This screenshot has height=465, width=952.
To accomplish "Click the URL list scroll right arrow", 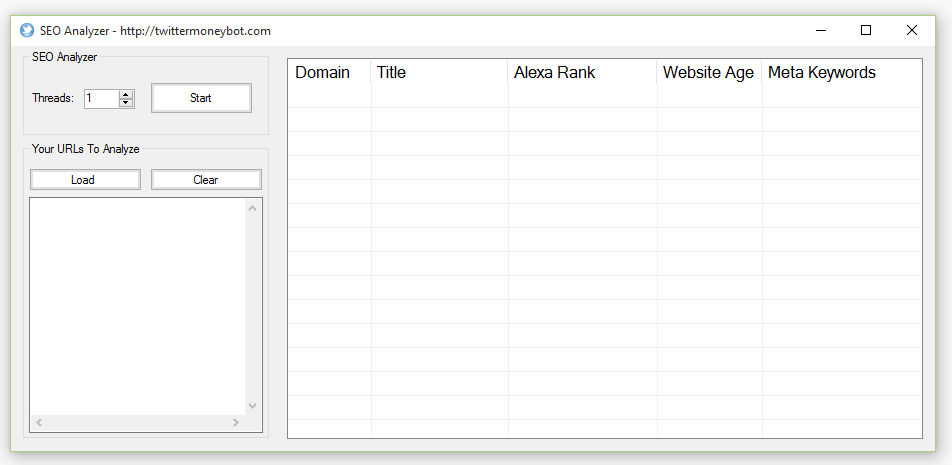I will [x=236, y=423].
